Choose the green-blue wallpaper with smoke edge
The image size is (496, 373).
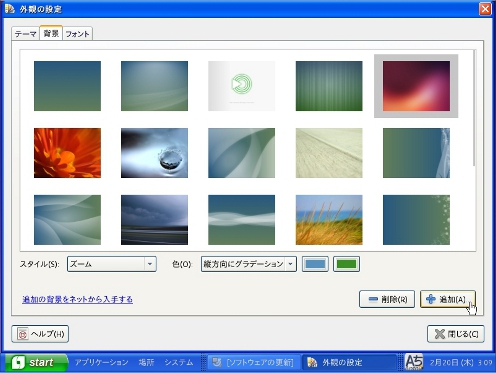(x=416, y=153)
